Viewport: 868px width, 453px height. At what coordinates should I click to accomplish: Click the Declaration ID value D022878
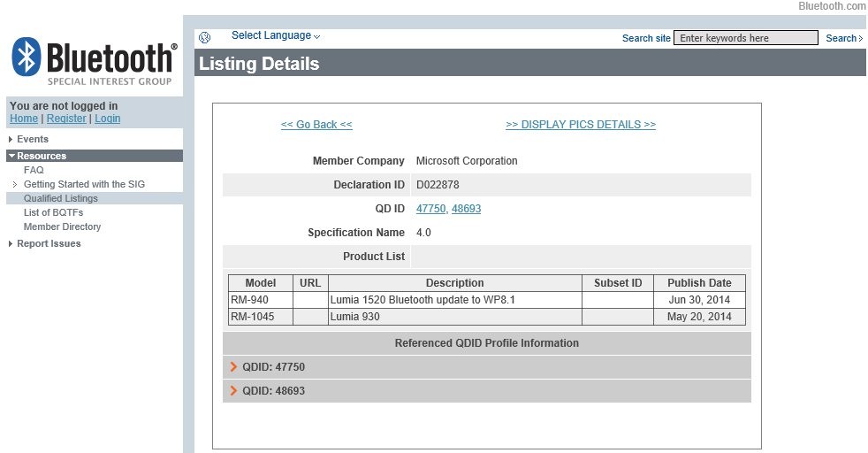438,185
